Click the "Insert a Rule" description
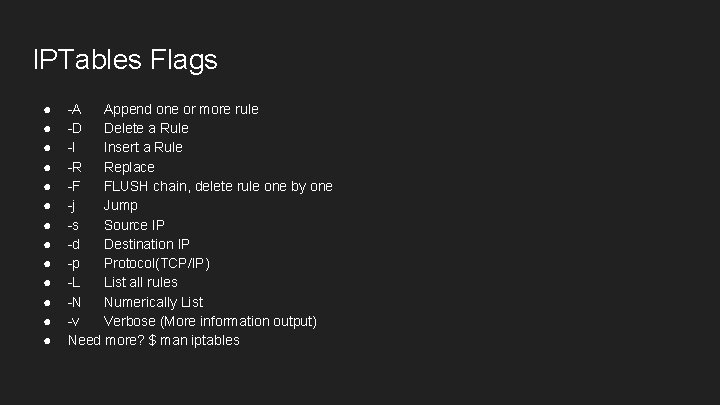 pyautogui.click(x=143, y=147)
